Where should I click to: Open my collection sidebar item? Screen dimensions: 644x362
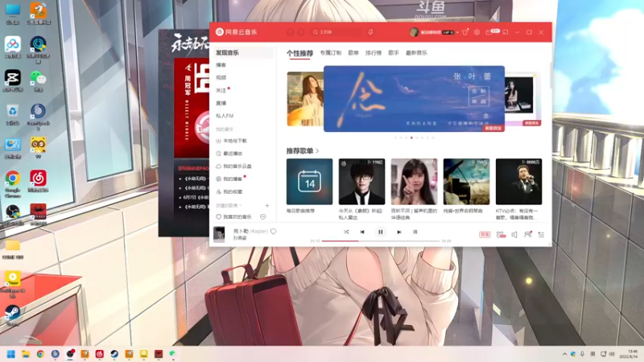click(229, 191)
